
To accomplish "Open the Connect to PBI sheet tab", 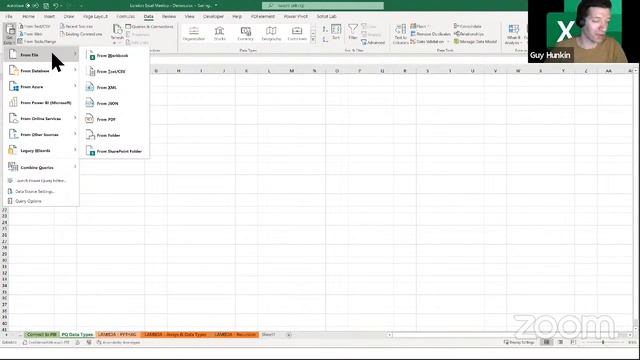I will coord(42,335).
